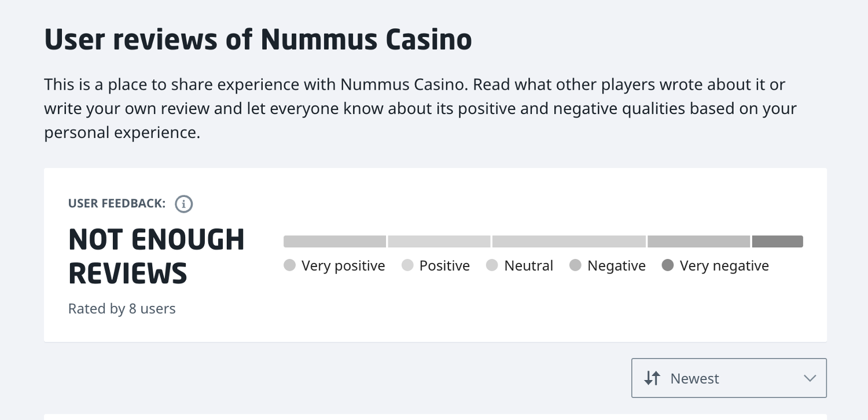Click the Neutral legend dot
The height and width of the screenshot is (420, 868).
click(x=492, y=266)
